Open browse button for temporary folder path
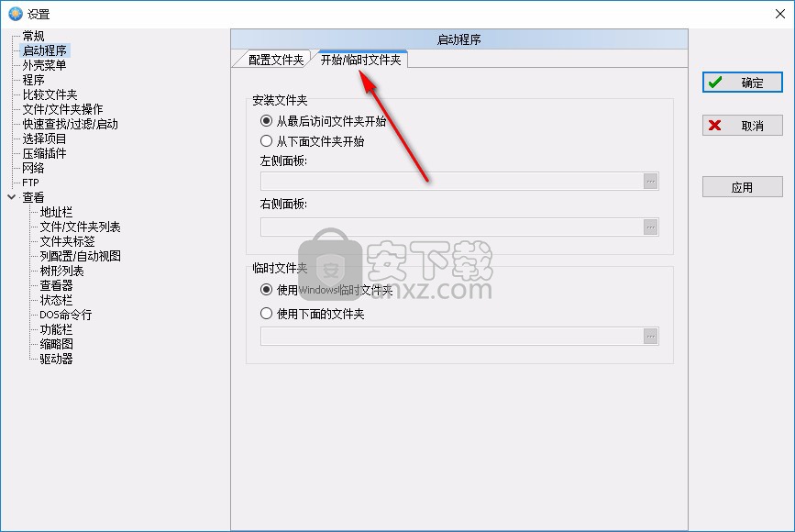Screen dimensions: 795x532 click(650, 337)
